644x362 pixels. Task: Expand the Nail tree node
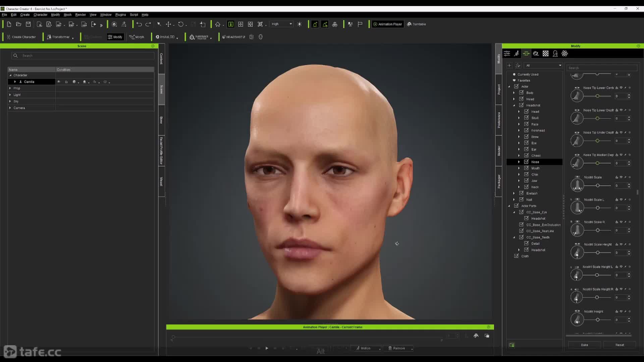pos(514,199)
